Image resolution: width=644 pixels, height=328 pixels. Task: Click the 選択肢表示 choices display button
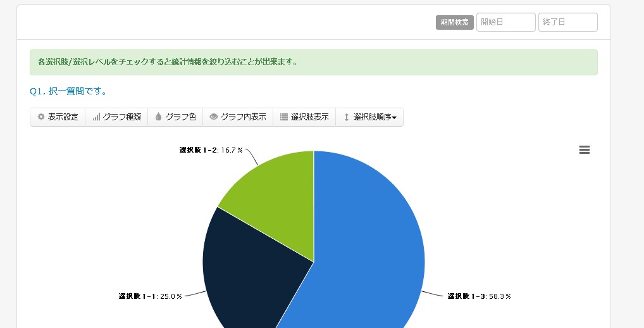coord(304,117)
